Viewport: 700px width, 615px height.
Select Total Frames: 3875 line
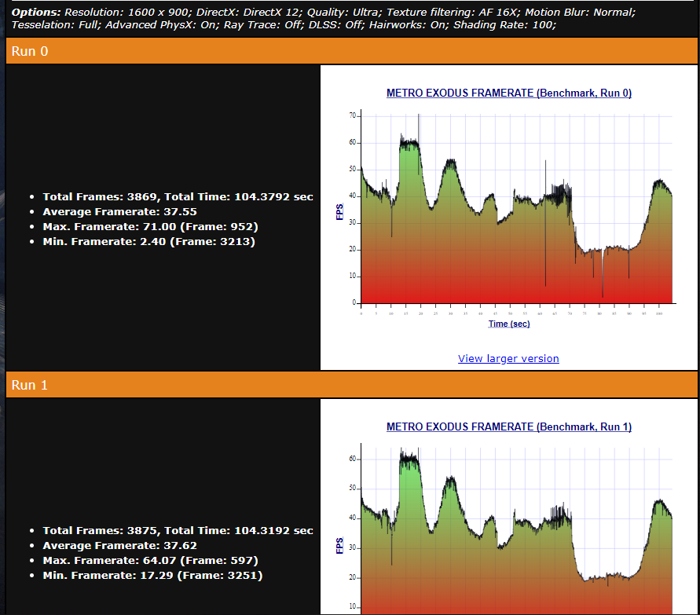[178, 531]
